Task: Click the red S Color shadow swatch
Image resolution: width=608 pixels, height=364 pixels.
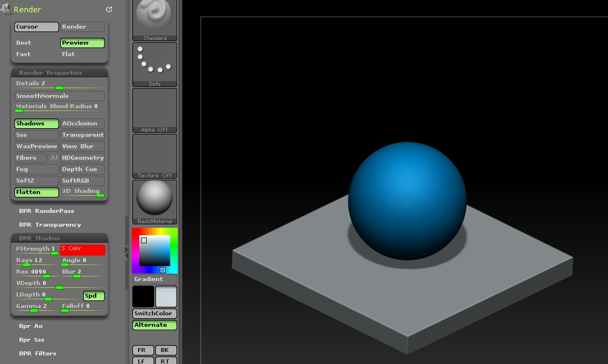Action: tap(82, 250)
